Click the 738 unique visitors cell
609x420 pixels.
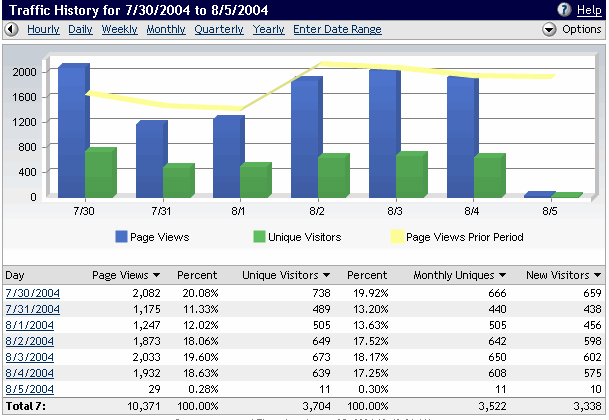pyautogui.click(x=322, y=293)
